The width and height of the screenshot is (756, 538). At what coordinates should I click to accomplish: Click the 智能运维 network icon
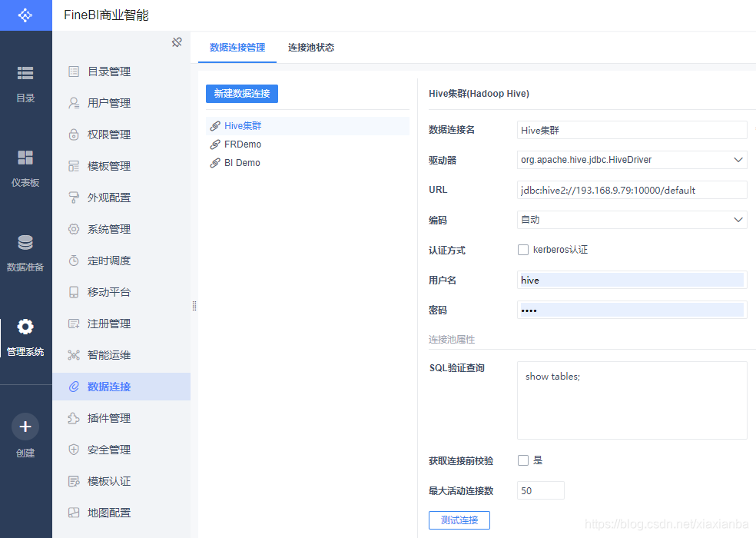point(74,355)
